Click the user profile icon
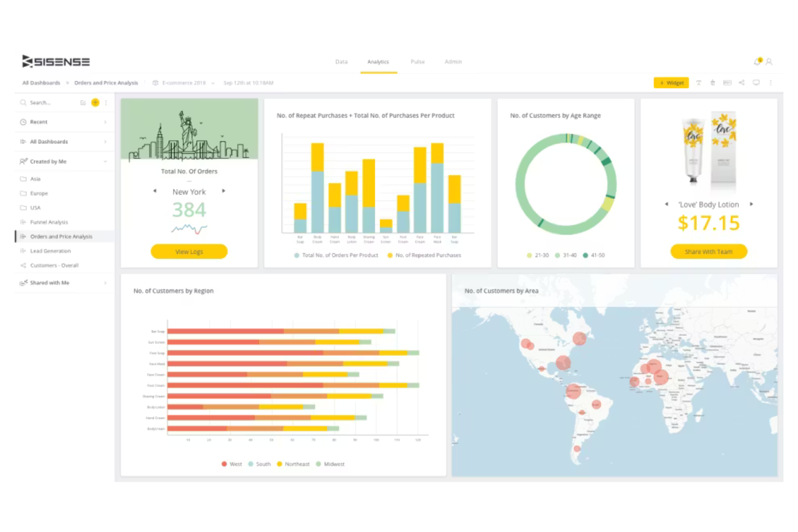The width and height of the screenshot is (798, 532). click(769, 62)
